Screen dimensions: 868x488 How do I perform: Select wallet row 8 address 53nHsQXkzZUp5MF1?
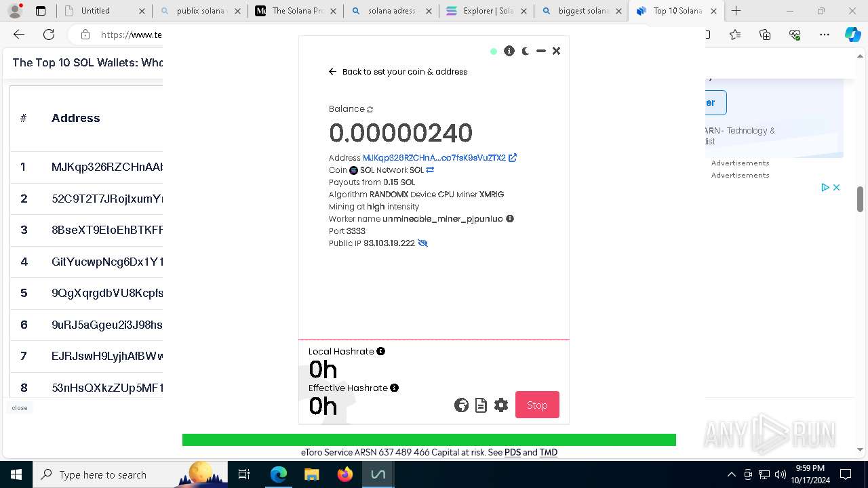tap(106, 388)
